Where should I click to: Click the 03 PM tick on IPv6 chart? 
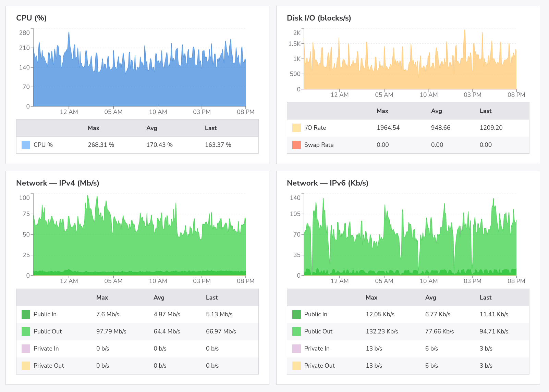pos(472,281)
